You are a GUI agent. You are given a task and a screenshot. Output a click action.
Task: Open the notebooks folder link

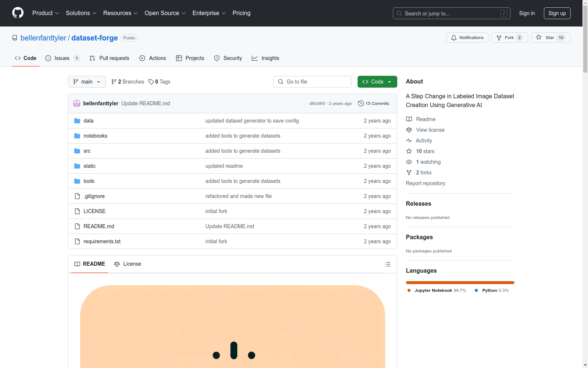96,136
